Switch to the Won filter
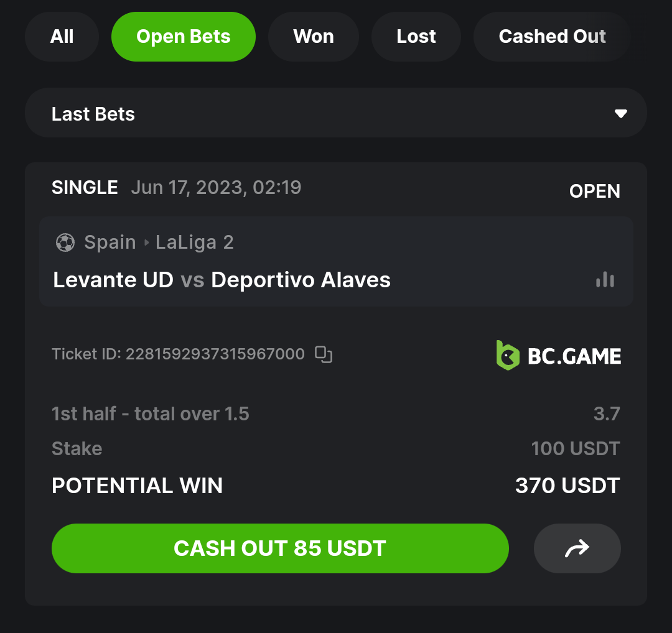672x633 pixels. point(314,37)
